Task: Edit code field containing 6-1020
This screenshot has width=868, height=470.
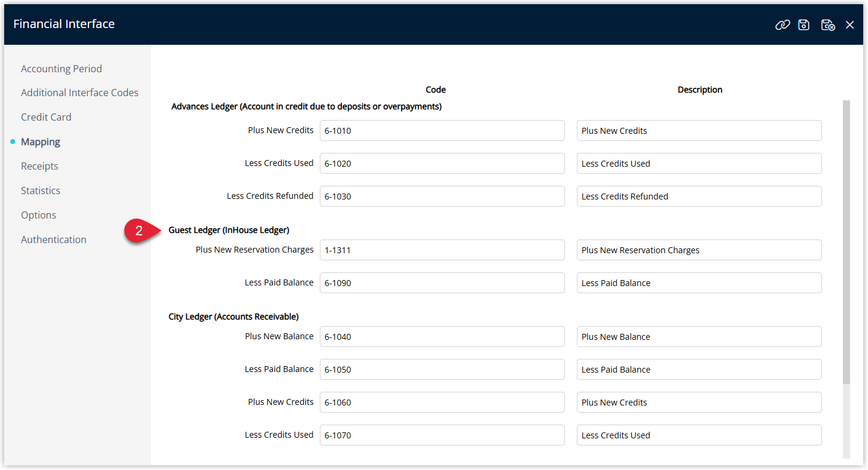Action: tap(442, 164)
